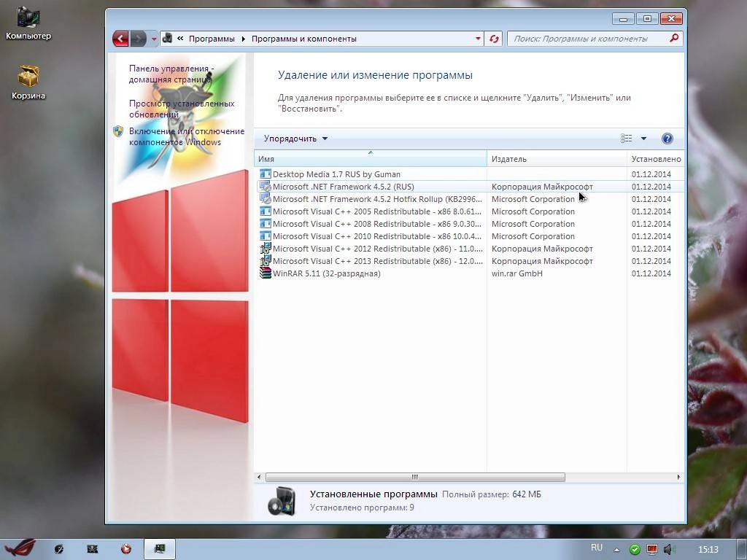This screenshot has height=560, width=747.
Task: Click win.rar GmbH publisher cell
Action: pos(517,273)
